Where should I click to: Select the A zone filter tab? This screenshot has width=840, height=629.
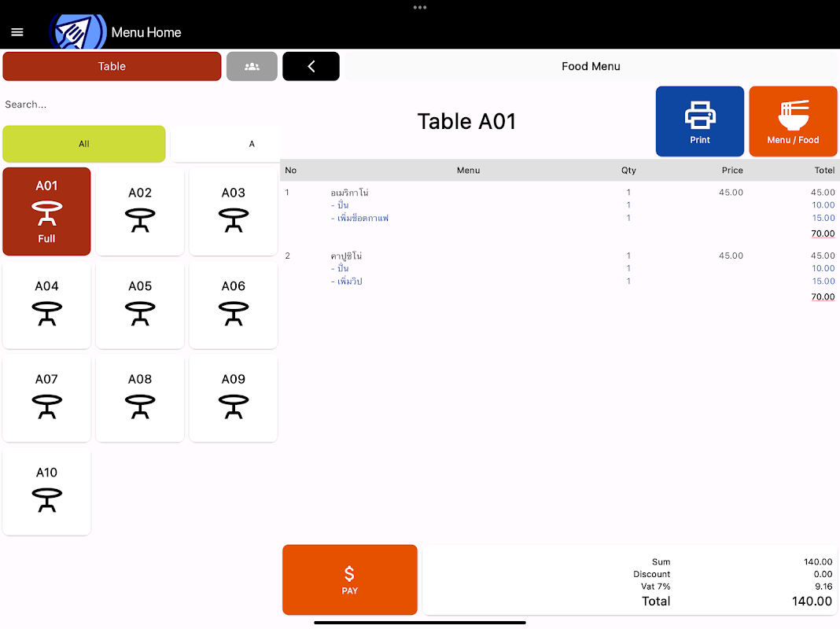click(225, 144)
